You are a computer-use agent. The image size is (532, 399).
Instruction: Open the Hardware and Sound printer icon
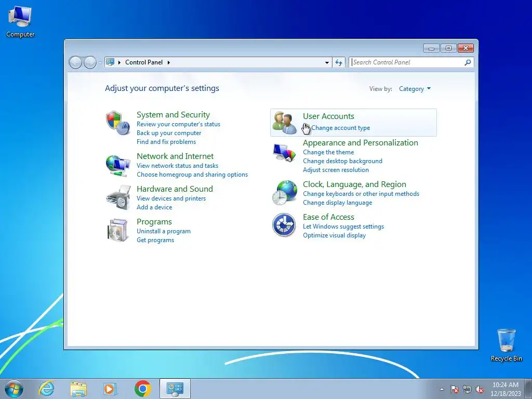(118, 197)
